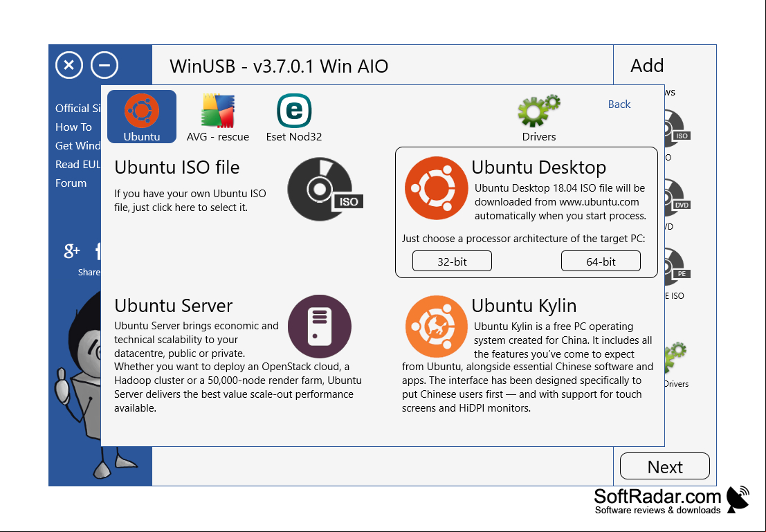
Task: Share via the Google+ icon
Action: point(72,251)
